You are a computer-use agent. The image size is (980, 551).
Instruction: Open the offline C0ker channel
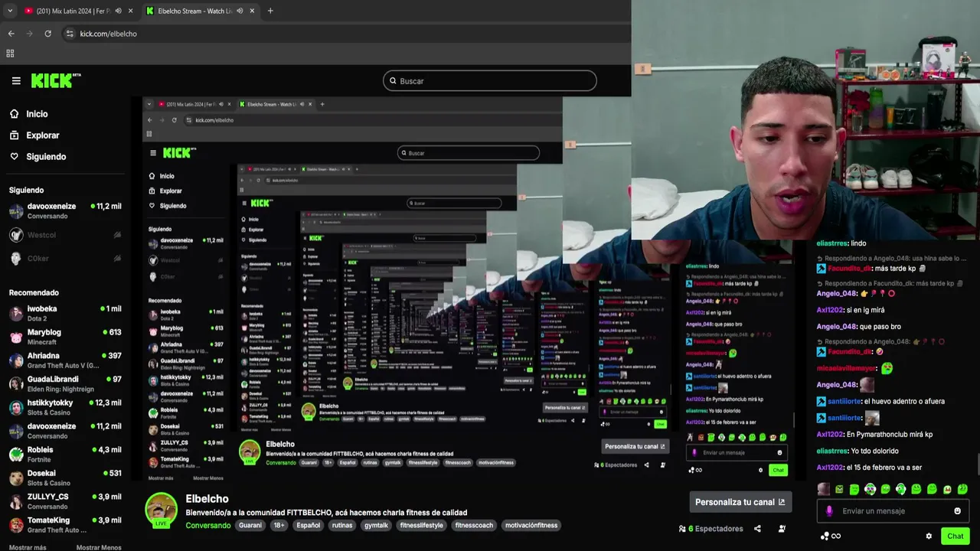(x=65, y=259)
